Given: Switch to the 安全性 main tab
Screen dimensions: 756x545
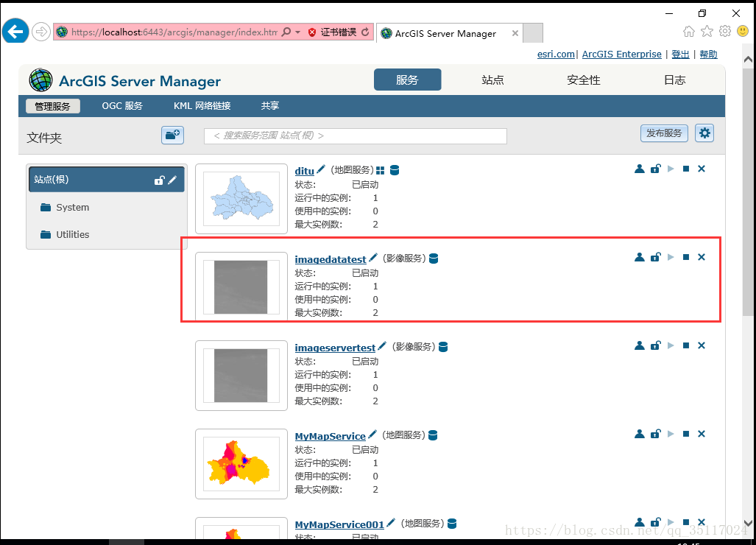Looking at the screenshot, I should [x=584, y=80].
